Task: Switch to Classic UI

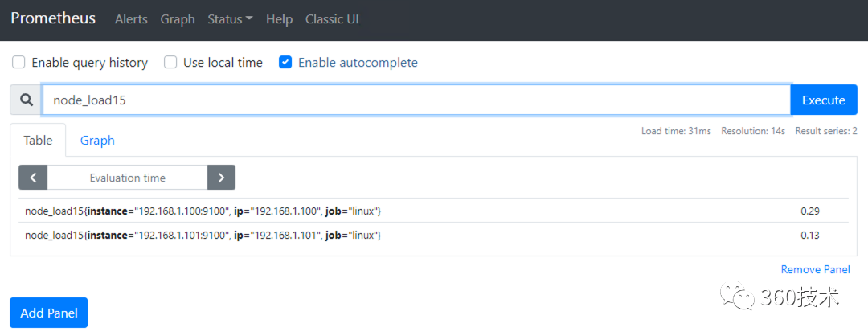Action: coord(332,19)
